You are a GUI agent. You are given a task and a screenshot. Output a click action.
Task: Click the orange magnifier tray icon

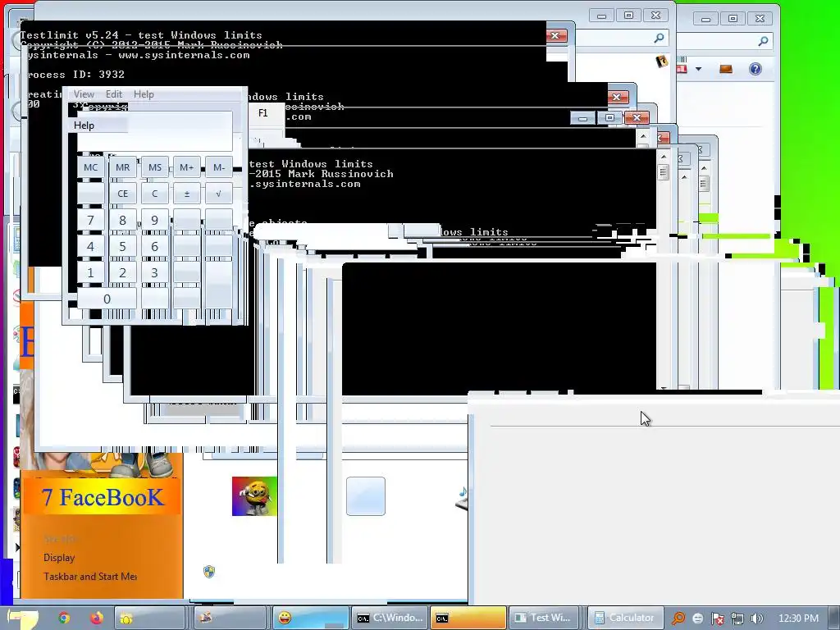(678, 619)
